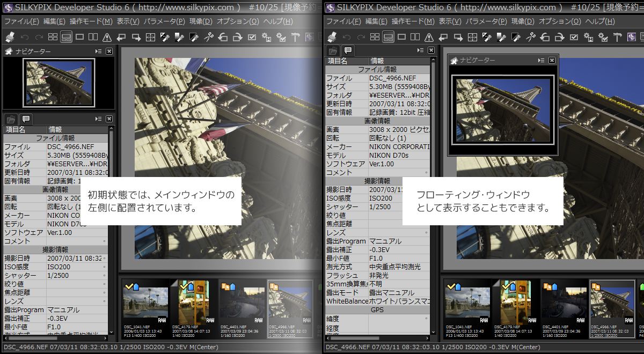Click the 情報 column header in right window
The width and height of the screenshot is (644, 354).
tap(399, 61)
